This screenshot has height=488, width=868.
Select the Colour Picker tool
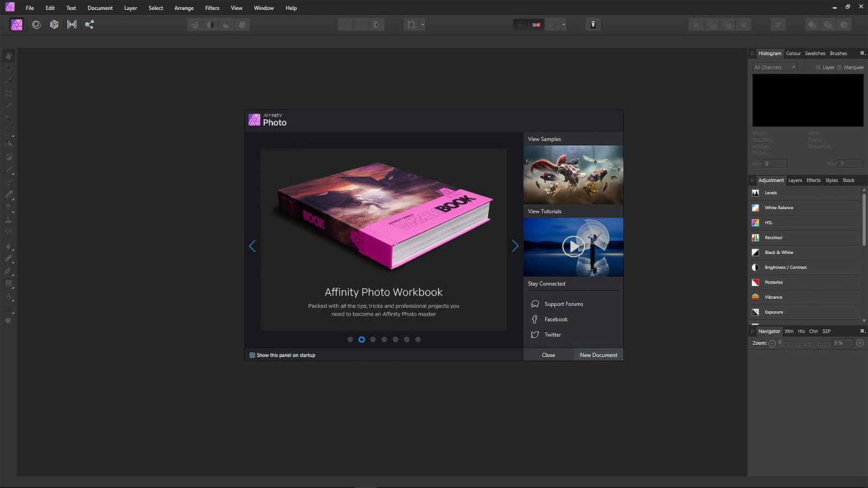(9, 80)
